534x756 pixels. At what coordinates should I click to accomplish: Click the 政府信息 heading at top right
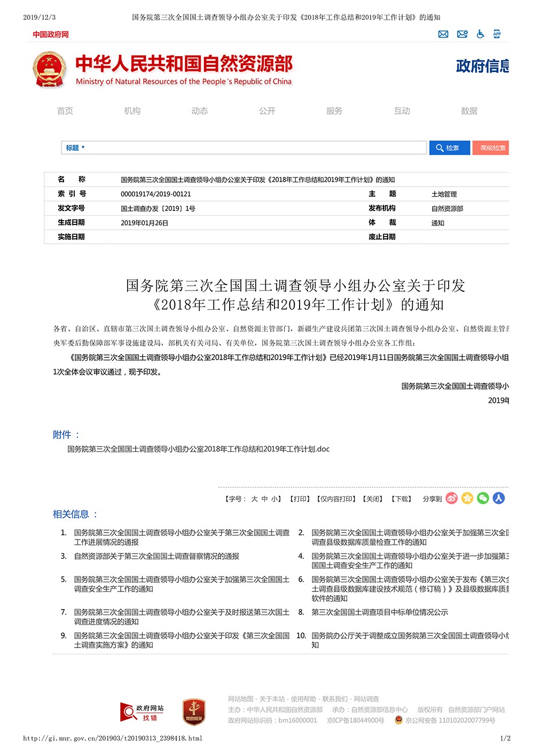[x=482, y=66]
